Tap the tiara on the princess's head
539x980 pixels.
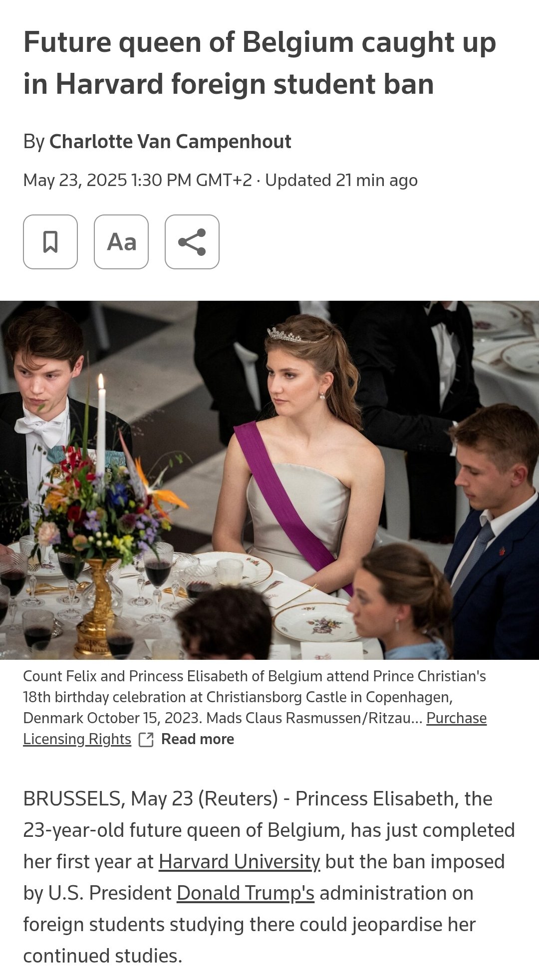[x=294, y=335]
